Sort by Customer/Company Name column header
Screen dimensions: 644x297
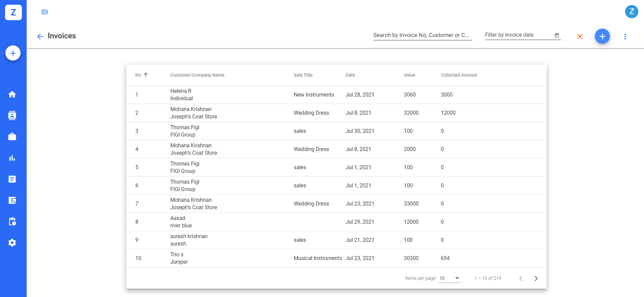click(197, 75)
